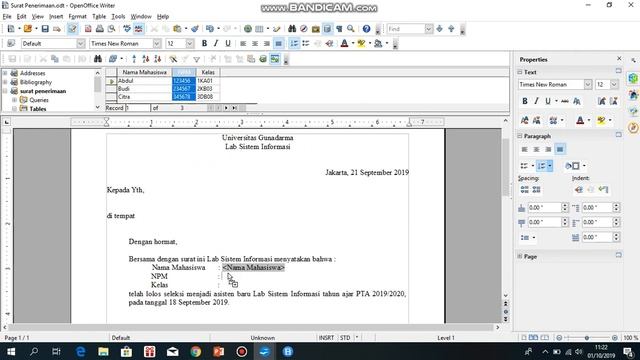Open the Table menu
640x360 pixels.
coord(99,16)
